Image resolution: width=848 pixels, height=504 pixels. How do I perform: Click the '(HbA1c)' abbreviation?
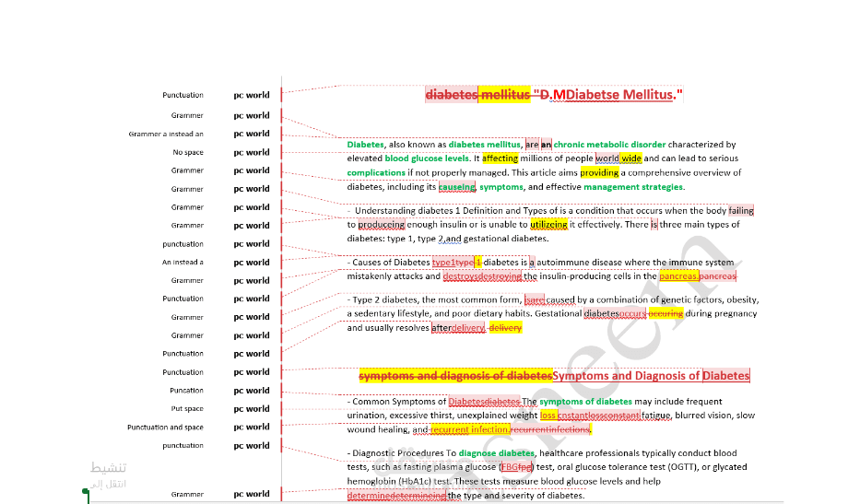coord(416,481)
